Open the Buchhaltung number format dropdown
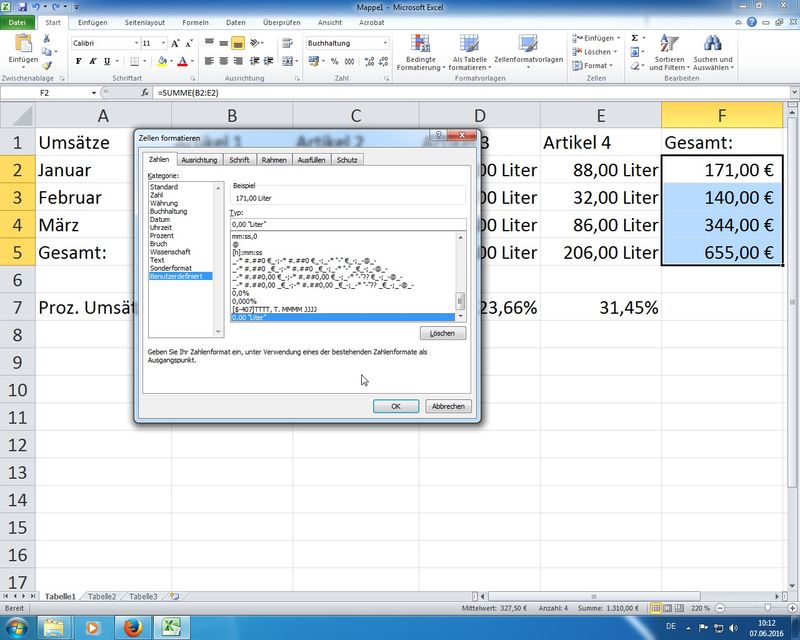This screenshot has width=800, height=640. coord(385,44)
